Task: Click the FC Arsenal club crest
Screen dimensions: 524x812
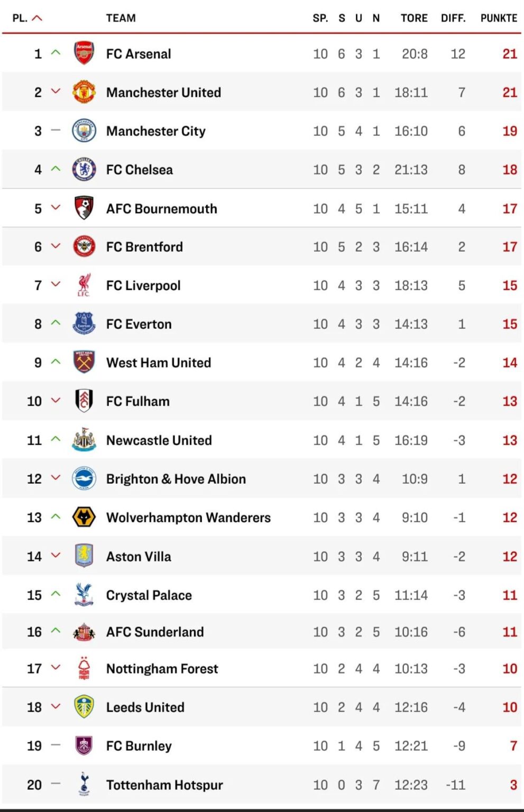Action: point(84,53)
